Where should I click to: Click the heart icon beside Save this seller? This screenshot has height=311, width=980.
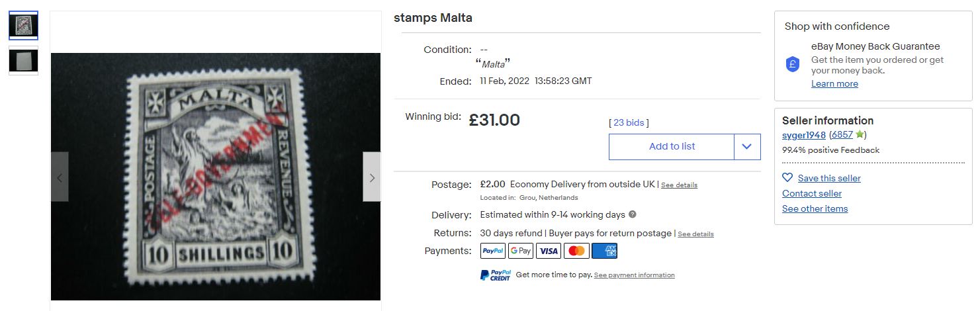(787, 178)
